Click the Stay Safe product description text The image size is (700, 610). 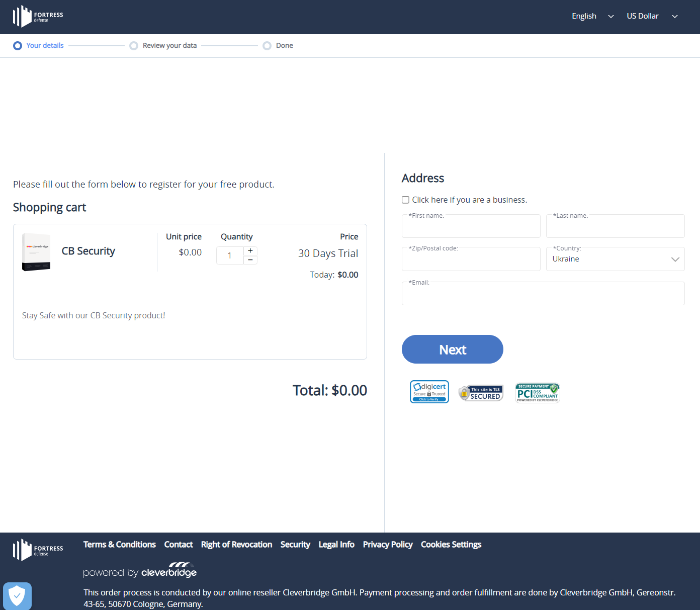coord(94,315)
